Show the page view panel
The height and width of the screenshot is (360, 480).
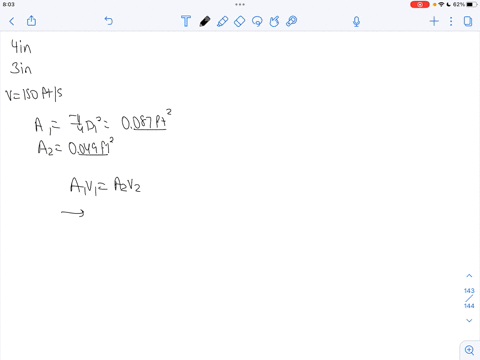[468, 21]
